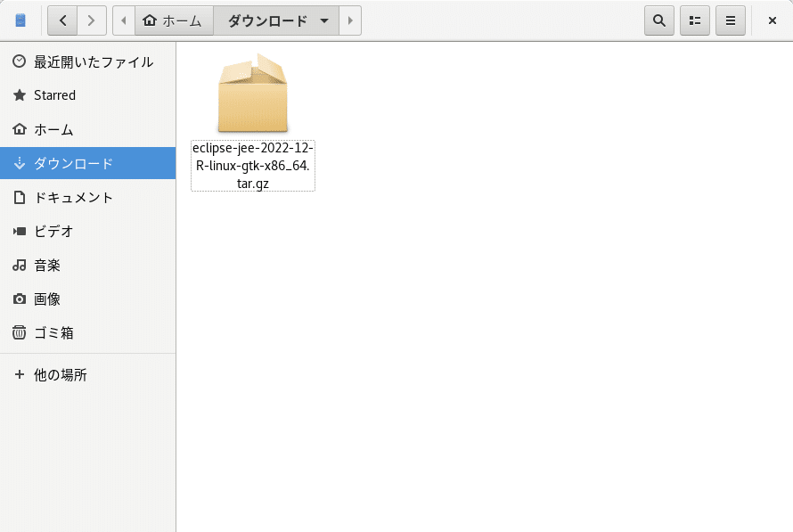This screenshot has height=532, width=793.
Task: Open 画像 in the sidebar
Action: tap(88, 299)
